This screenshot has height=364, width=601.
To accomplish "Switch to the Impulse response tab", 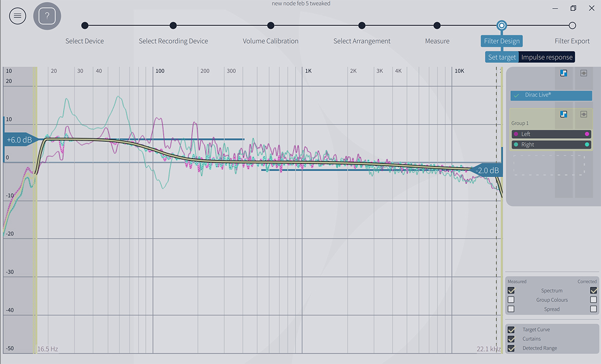I will (x=546, y=57).
